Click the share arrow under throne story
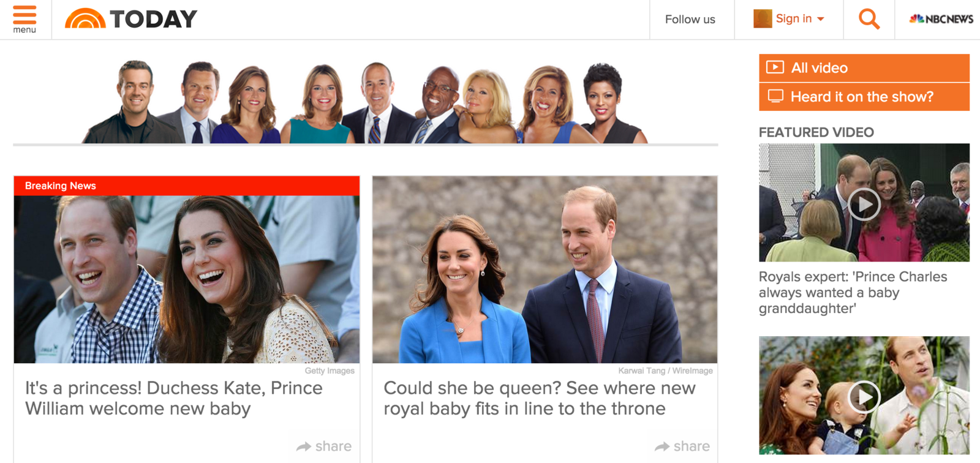 662,446
